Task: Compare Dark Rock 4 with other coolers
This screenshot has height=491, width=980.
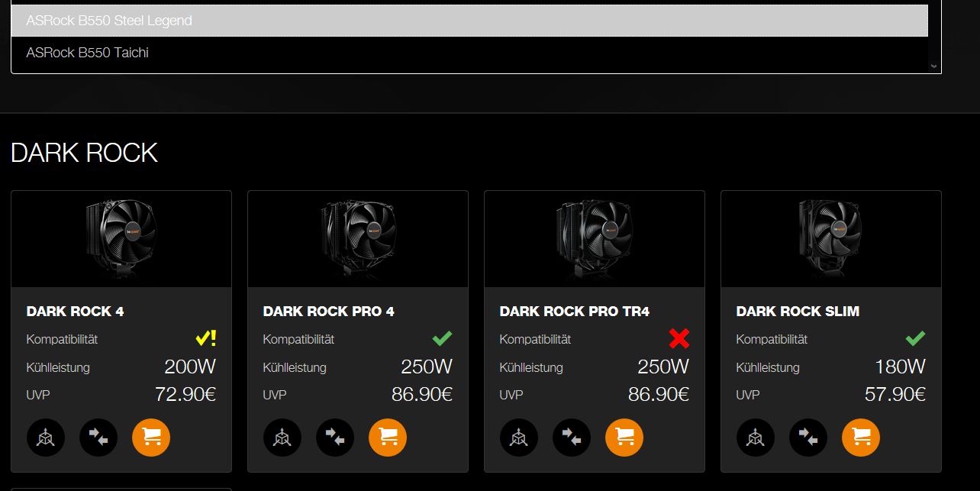Action: 98,438
